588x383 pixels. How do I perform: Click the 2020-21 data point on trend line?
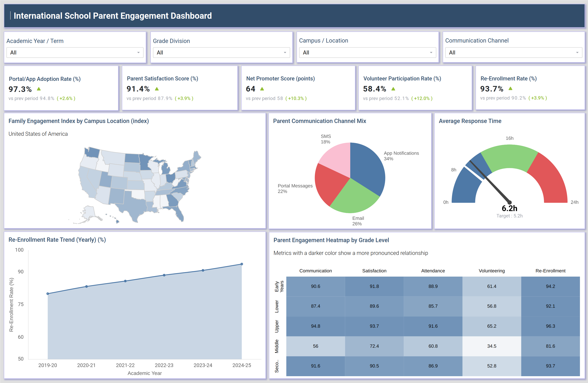tap(86, 287)
